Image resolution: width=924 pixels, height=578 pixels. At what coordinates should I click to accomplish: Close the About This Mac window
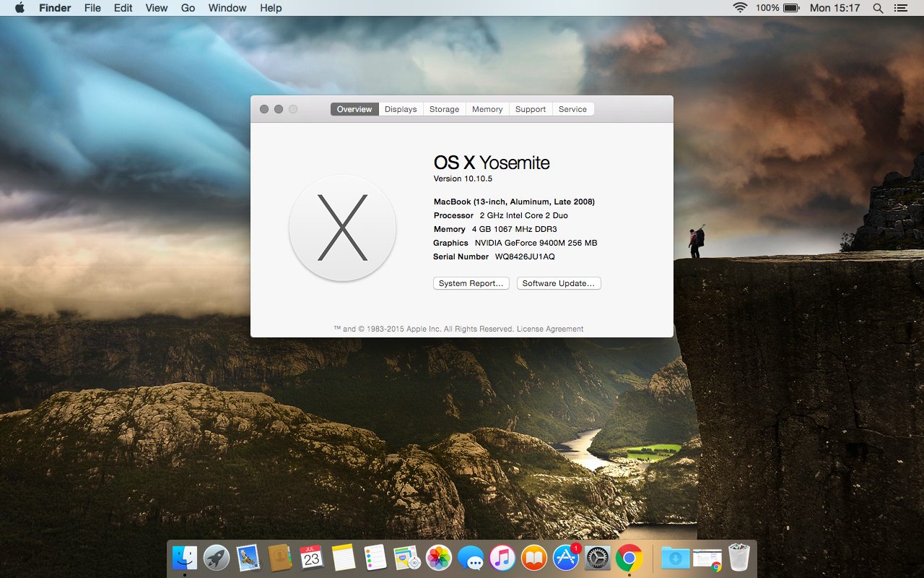[x=264, y=109]
